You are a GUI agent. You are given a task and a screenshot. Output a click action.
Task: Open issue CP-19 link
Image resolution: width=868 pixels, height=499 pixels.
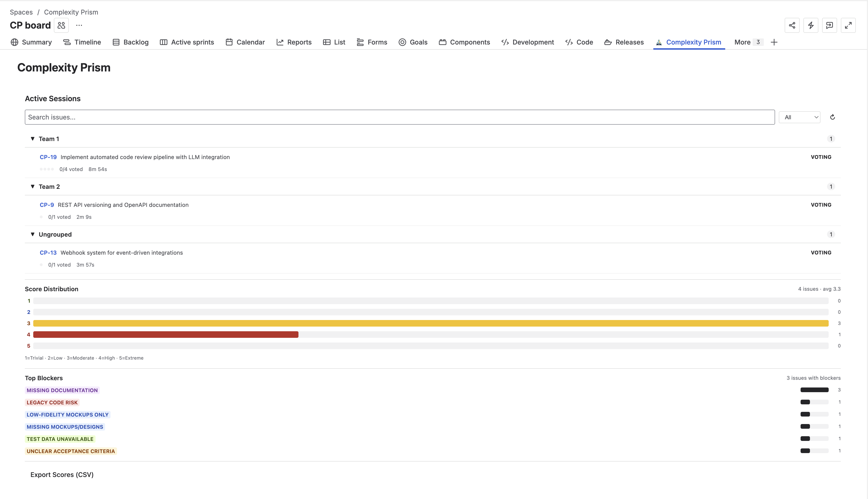pos(48,157)
